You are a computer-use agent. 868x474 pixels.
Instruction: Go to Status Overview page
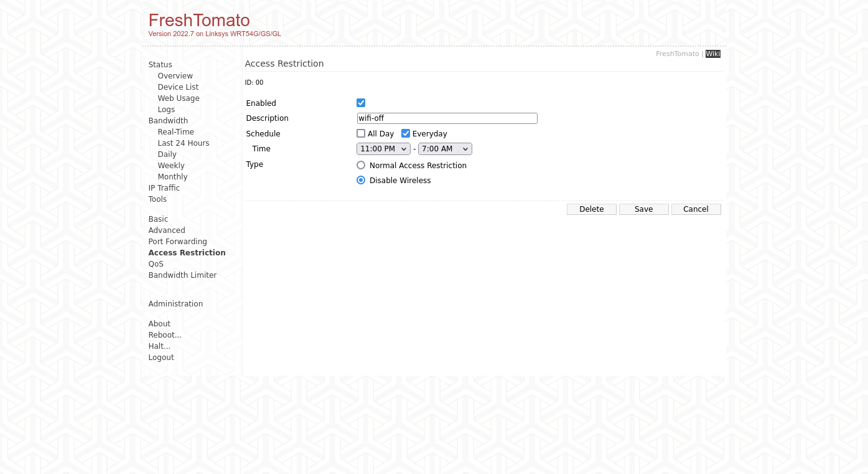point(175,76)
